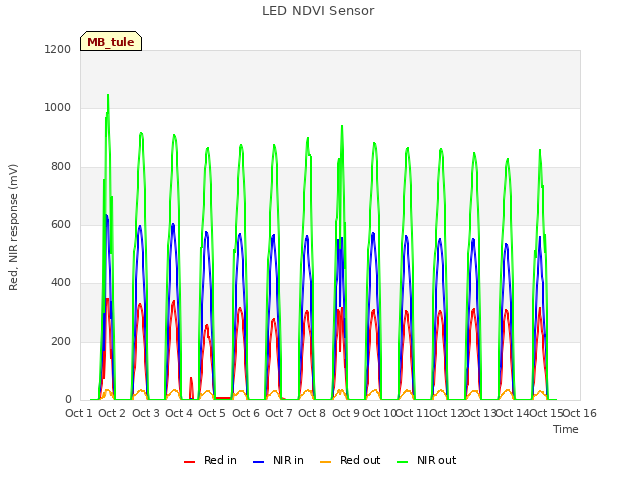The image size is (640, 480).
Task: Click the red color swatch beside Red in
Action: click(189, 462)
